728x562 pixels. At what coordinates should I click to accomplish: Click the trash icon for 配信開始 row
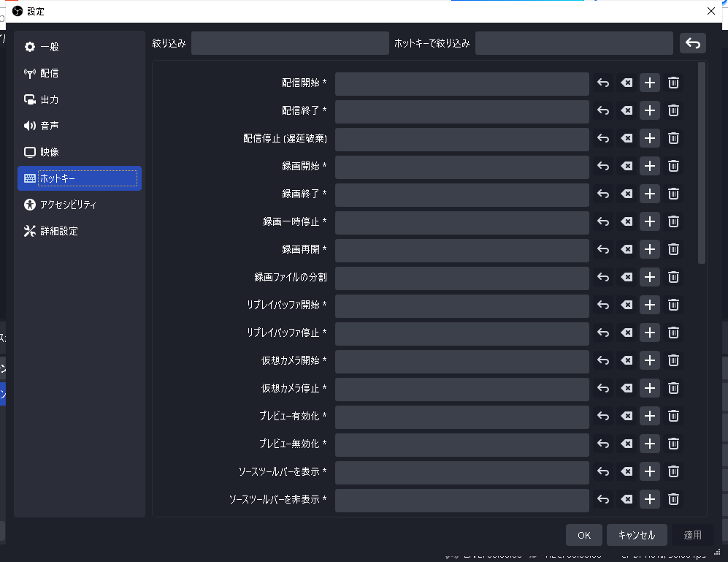click(x=673, y=83)
